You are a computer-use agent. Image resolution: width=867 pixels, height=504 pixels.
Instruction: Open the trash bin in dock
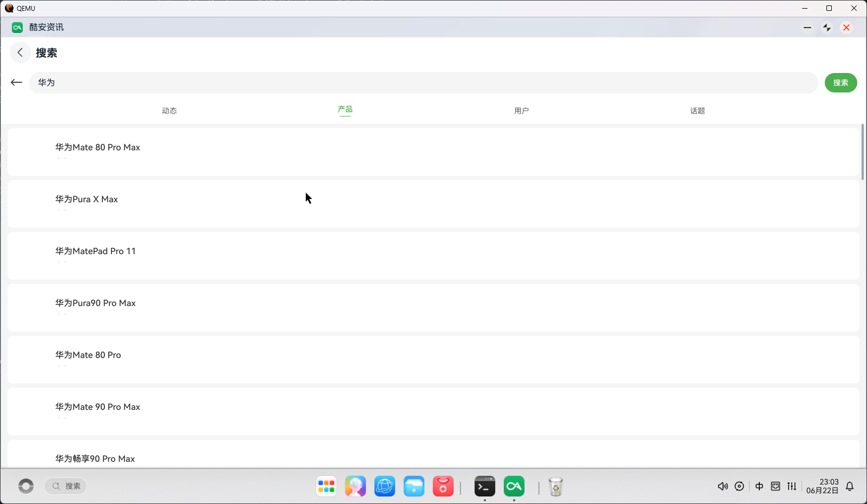[x=556, y=487]
